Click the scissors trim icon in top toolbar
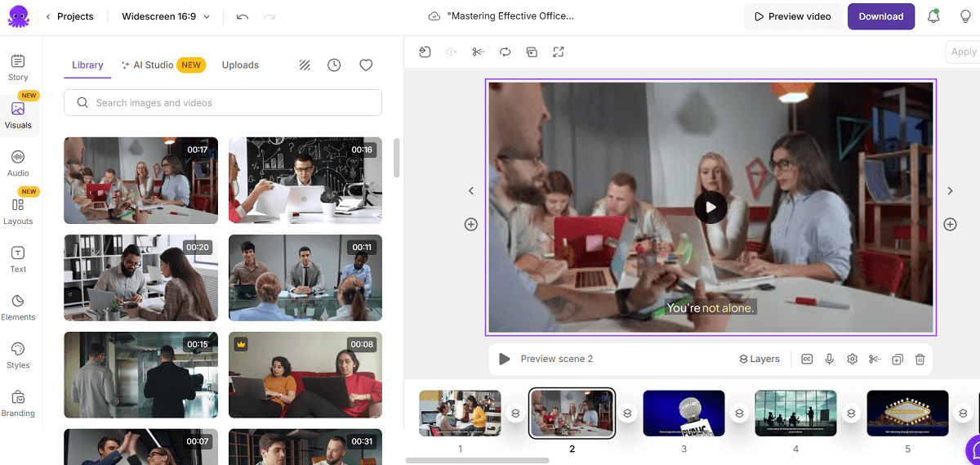The height and width of the screenshot is (465, 980). point(479,52)
